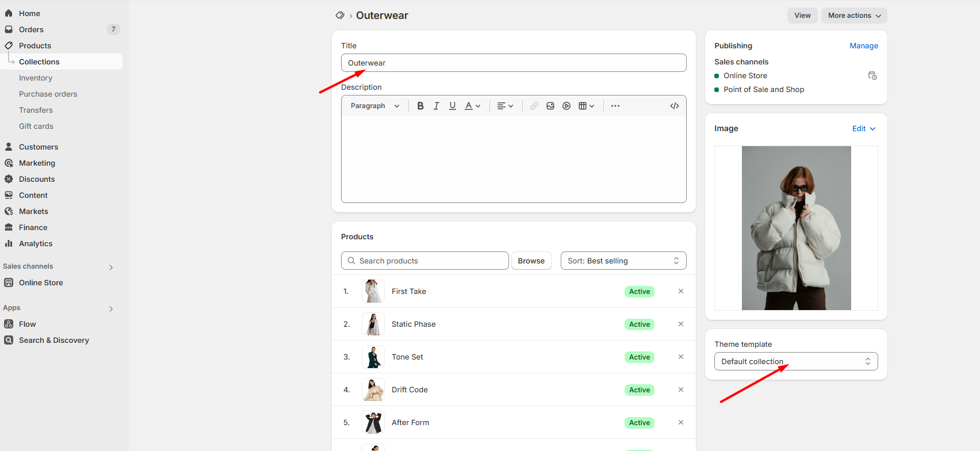Toggle bold formatting in description editor
The image size is (980, 451).
[420, 106]
